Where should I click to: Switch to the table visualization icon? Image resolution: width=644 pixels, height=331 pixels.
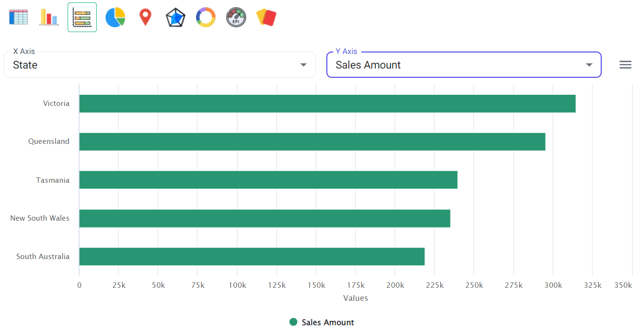click(x=18, y=16)
